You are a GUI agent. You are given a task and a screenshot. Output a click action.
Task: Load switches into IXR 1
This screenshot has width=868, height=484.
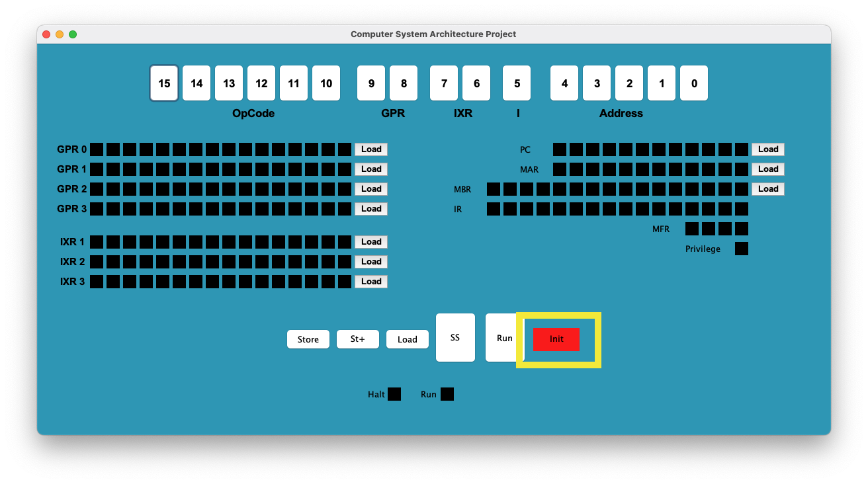[x=371, y=242]
